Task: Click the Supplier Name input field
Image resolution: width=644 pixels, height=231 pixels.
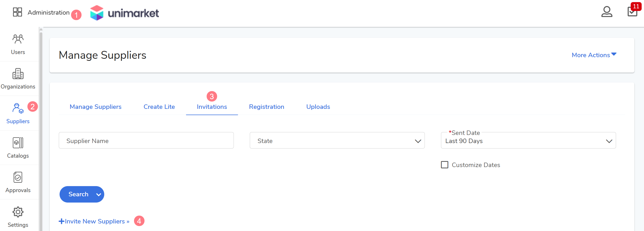Action: pyautogui.click(x=146, y=141)
